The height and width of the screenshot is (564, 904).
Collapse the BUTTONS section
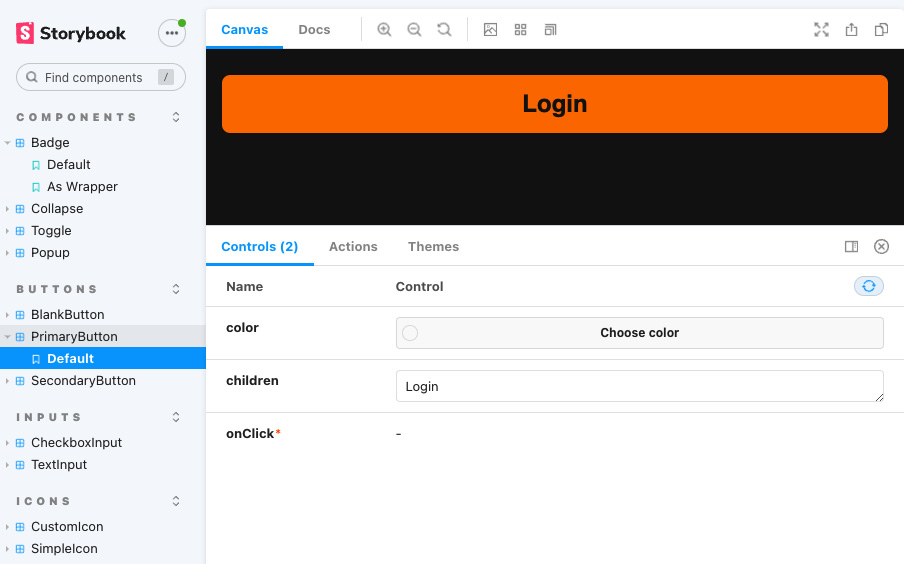pos(176,289)
